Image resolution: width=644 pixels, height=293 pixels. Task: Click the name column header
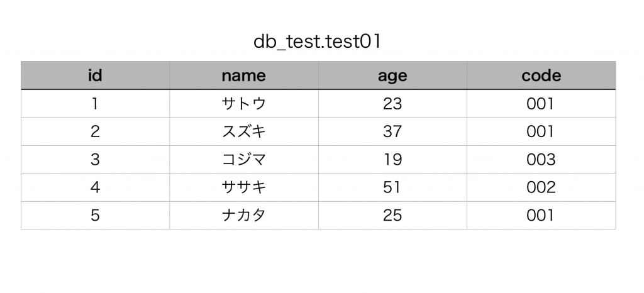[244, 75]
